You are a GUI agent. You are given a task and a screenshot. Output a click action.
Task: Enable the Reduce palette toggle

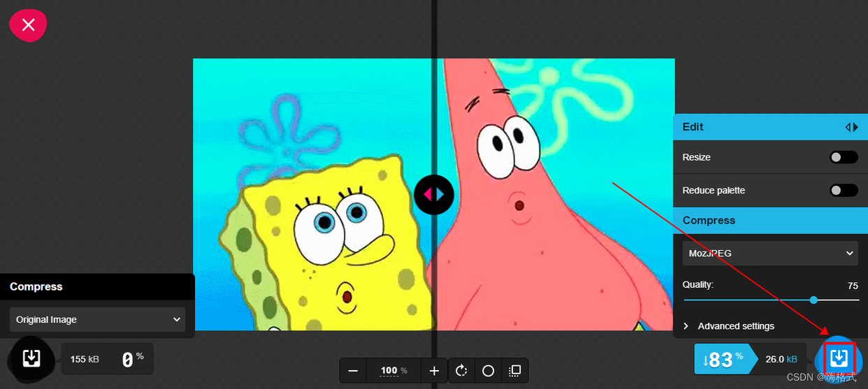[x=844, y=190]
